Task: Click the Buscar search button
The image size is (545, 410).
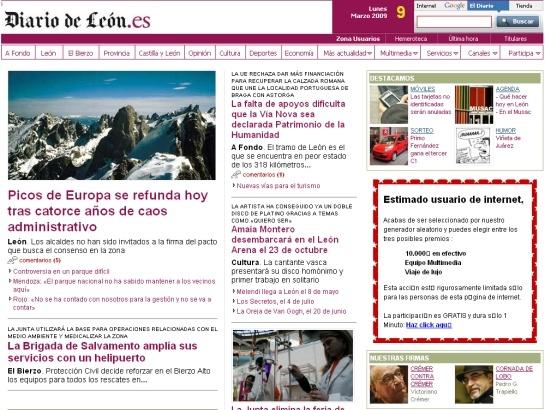Action: 518,22
